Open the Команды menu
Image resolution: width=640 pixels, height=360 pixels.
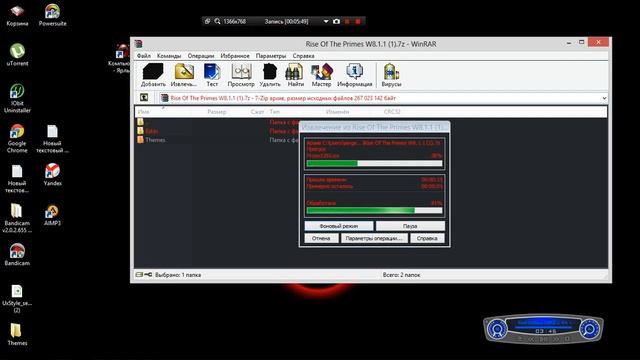169,56
